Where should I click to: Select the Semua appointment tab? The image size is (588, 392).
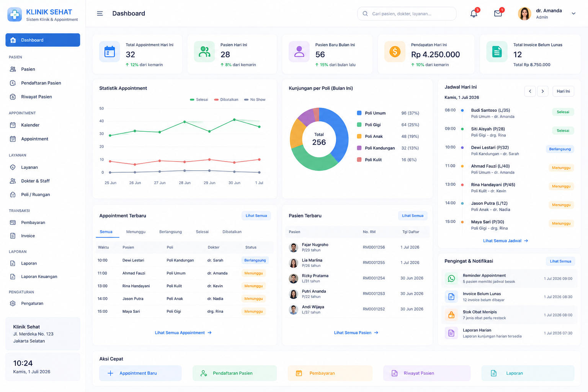coord(106,232)
